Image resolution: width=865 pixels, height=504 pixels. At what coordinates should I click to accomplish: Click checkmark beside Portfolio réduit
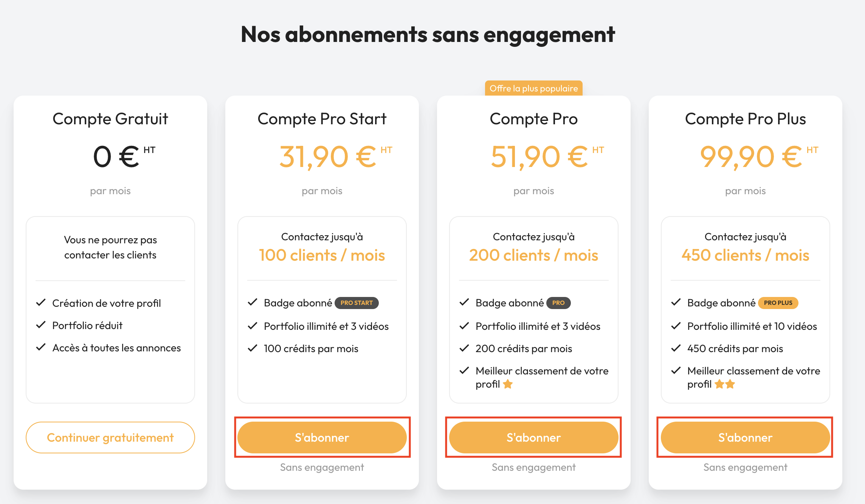point(41,325)
